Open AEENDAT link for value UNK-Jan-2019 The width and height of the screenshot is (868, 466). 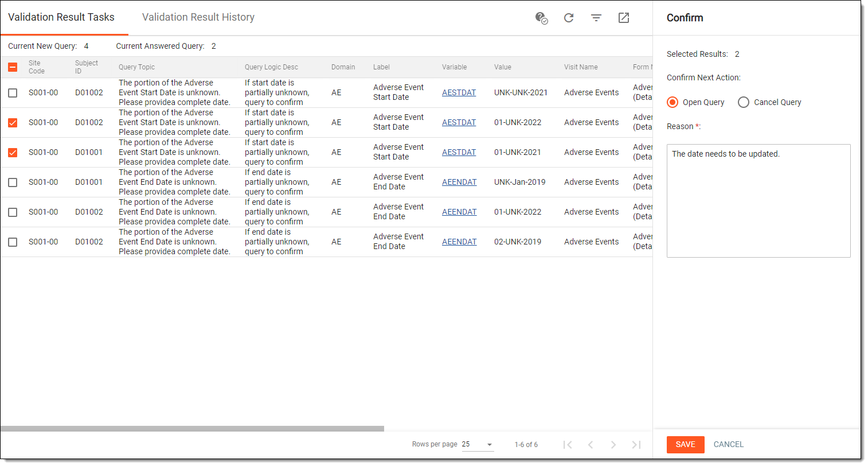pyautogui.click(x=459, y=182)
